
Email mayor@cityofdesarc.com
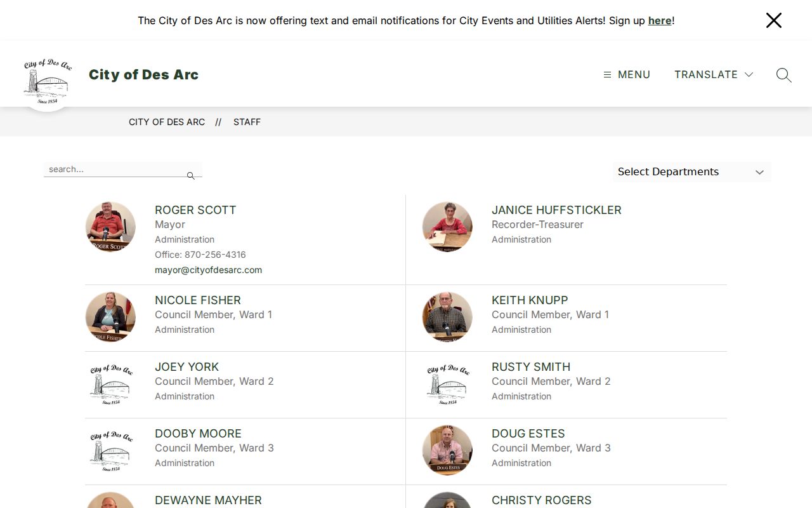[x=208, y=270]
